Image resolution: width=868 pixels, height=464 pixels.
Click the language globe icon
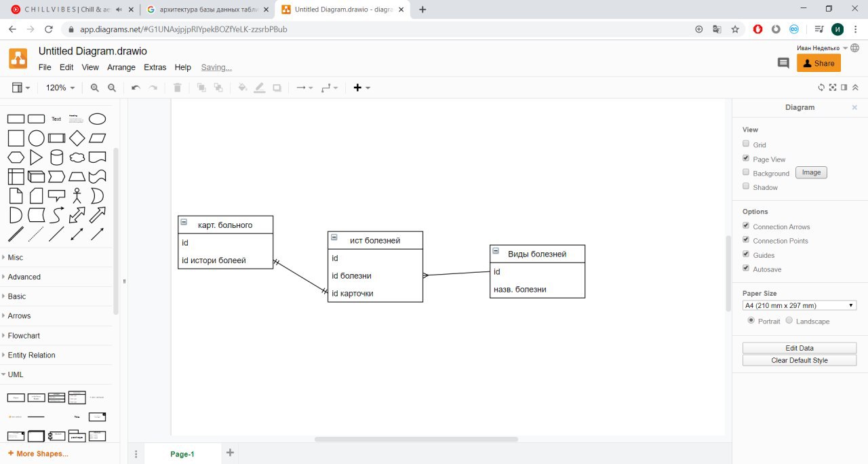854,48
